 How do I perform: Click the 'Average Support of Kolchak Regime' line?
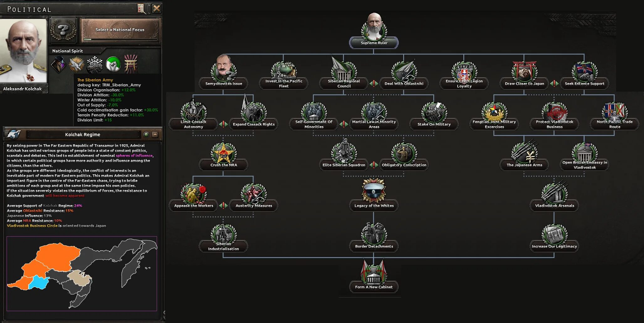45,206
